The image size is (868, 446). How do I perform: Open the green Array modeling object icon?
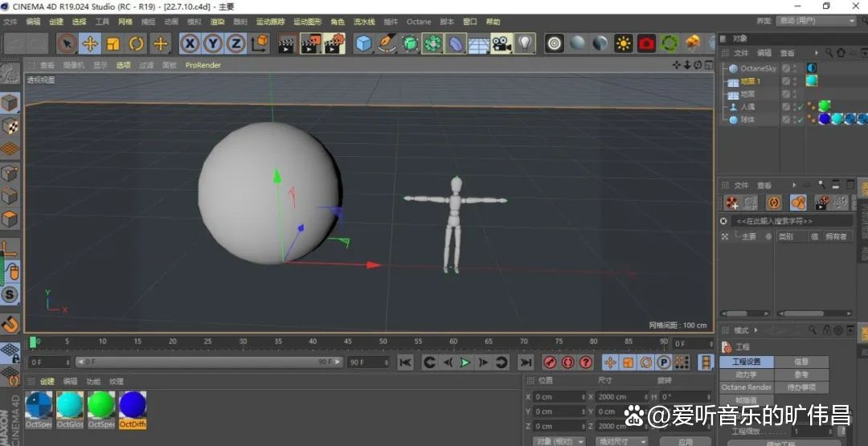click(432, 43)
